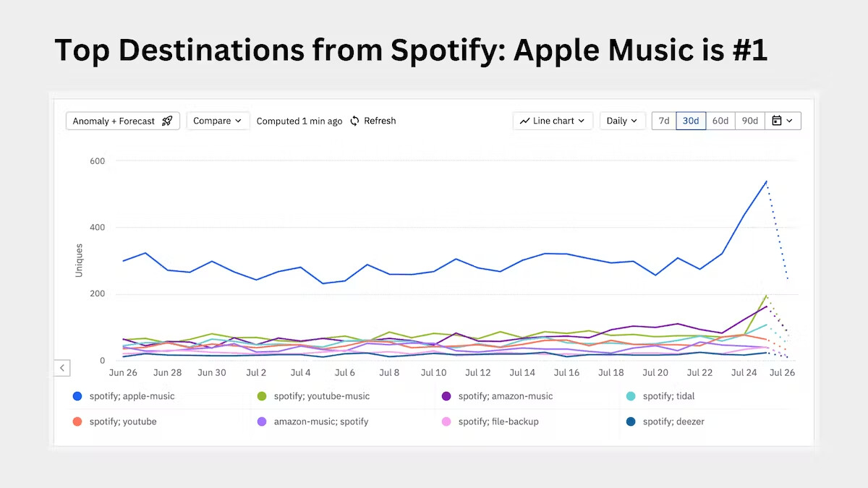The image size is (868, 488).
Task: Click the 'spotify; file-backup' legend label
Action: click(x=498, y=421)
